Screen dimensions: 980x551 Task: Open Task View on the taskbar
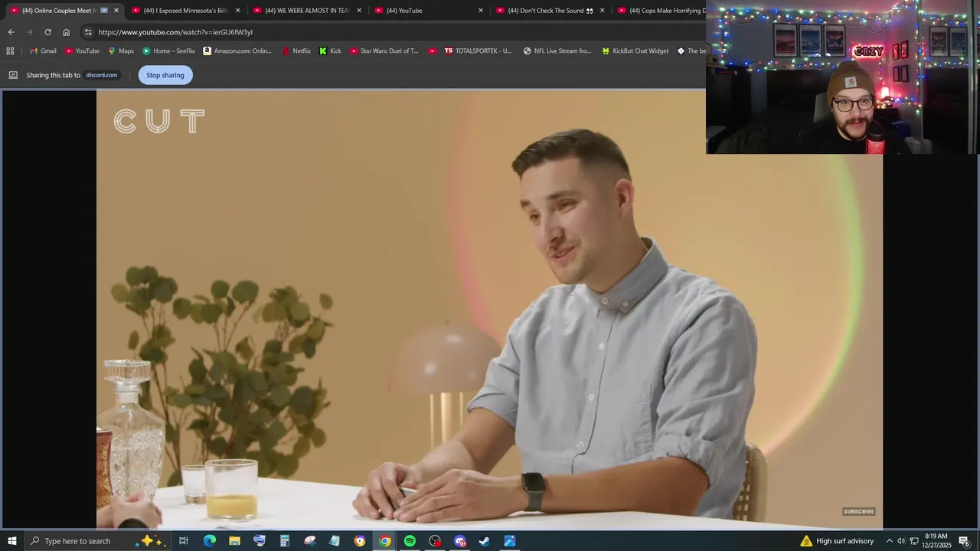(x=184, y=541)
